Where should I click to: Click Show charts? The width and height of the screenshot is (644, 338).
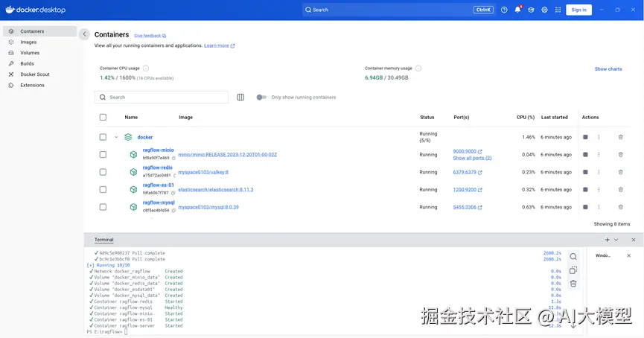(608, 69)
